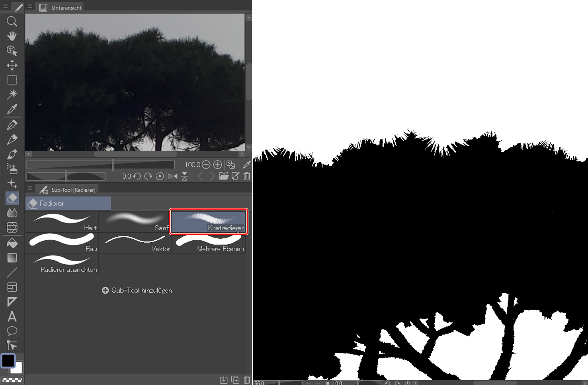This screenshot has height=385, width=588.
Task: Pick the Auto select magic wand tool
Action: click(12, 94)
